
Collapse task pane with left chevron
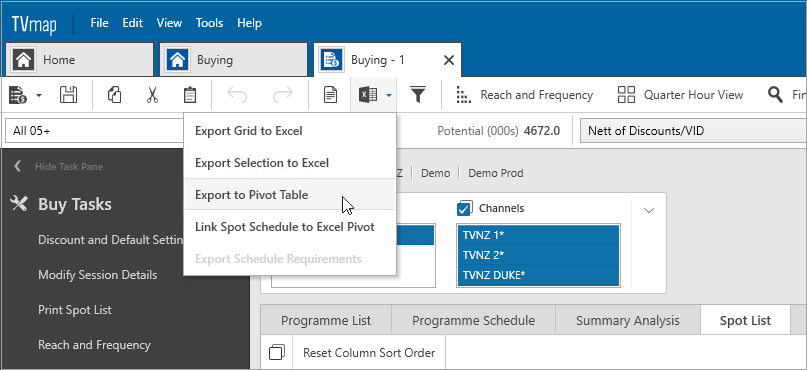[18, 166]
